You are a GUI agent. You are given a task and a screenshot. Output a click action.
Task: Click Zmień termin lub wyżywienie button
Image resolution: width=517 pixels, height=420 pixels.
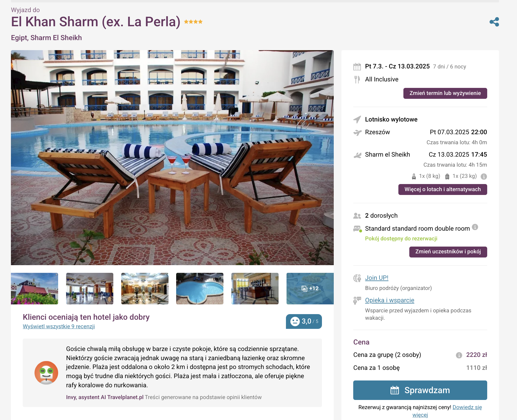pos(445,93)
